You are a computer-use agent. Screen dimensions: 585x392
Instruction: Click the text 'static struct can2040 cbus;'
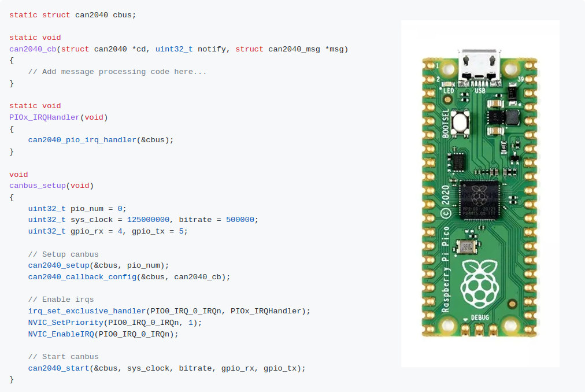72,15
